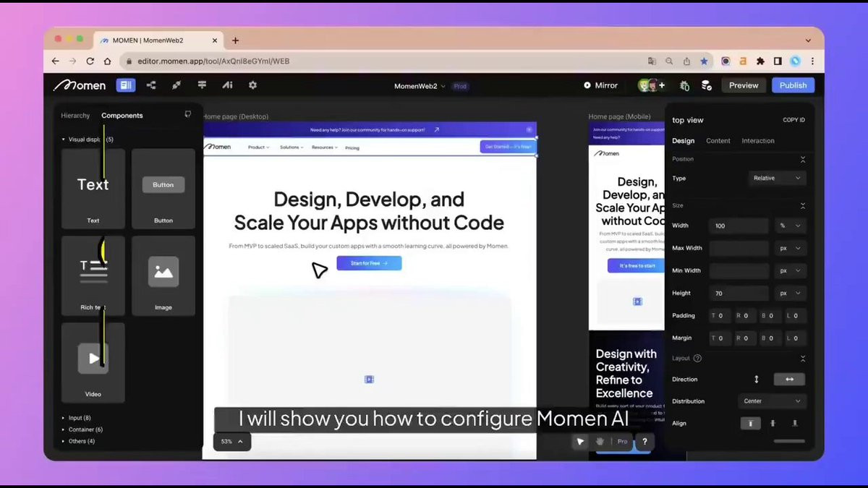The height and width of the screenshot is (488, 868).
Task: Open collaborator avatars invite button
Action: pos(661,85)
